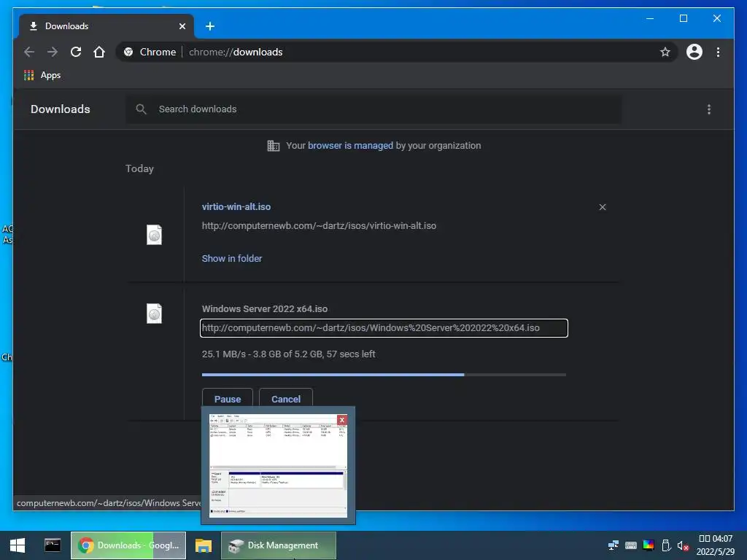This screenshot has width=747, height=560.
Task: Click the virtio-win-alt.iso source URL
Action: pyautogui.click(x=320, y=226)
